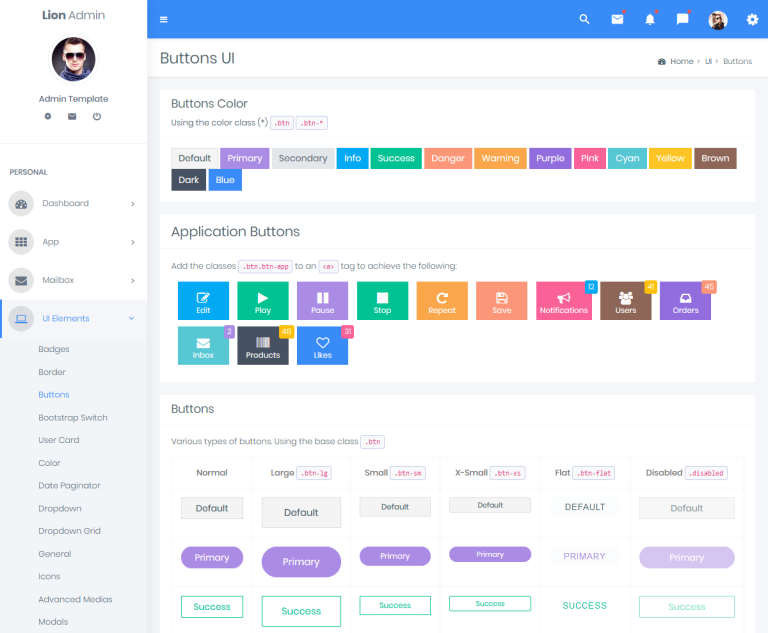The image size is (768, 633).
Task: Open the search magnifier in top bar
Action: click(x=584, y=20)
